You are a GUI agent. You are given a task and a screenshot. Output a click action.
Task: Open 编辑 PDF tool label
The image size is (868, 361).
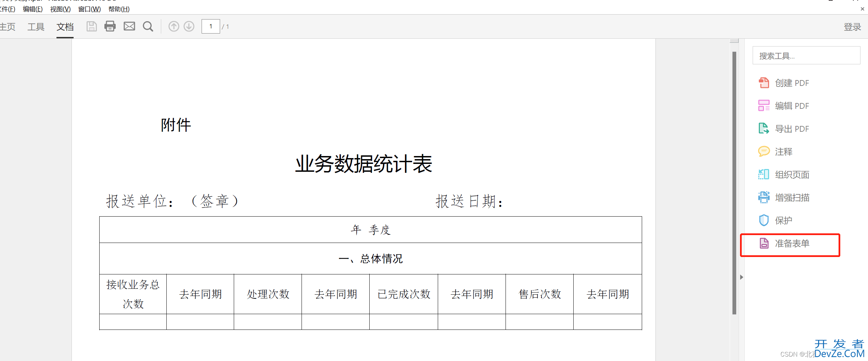tap(792, 106)
